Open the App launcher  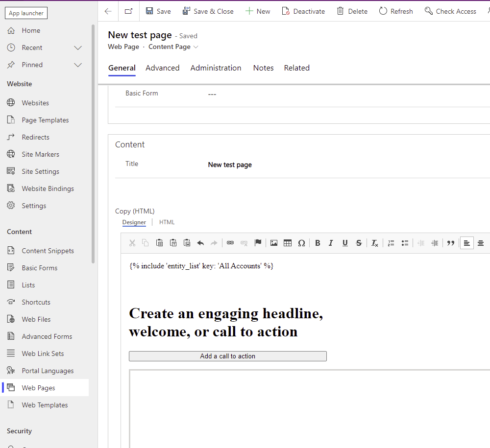(x=26, y=13)
